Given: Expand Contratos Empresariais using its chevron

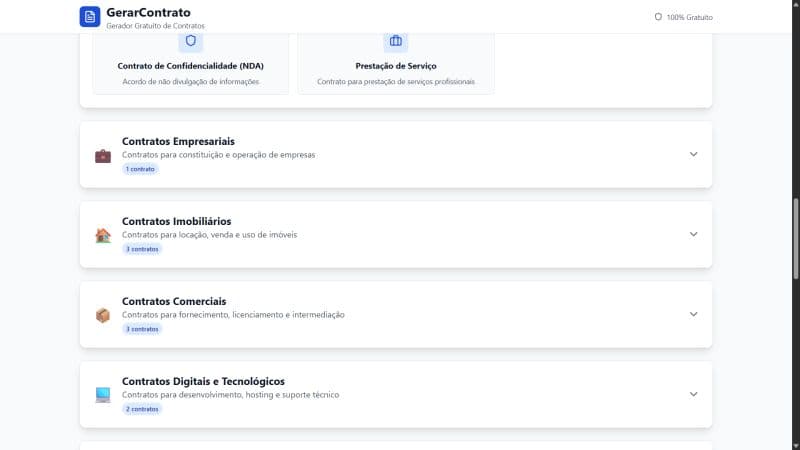Looking at the screenshot, I should pyautogui.click(x=693, y=154).
